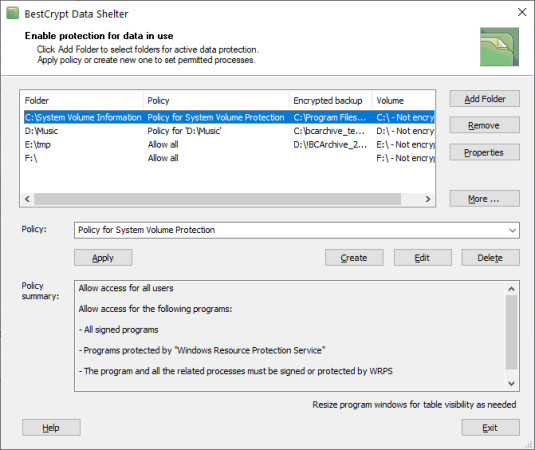The image size is (535, 450).
Task: Click the line mentioning protected by WRPS
Action: (235, 371)
